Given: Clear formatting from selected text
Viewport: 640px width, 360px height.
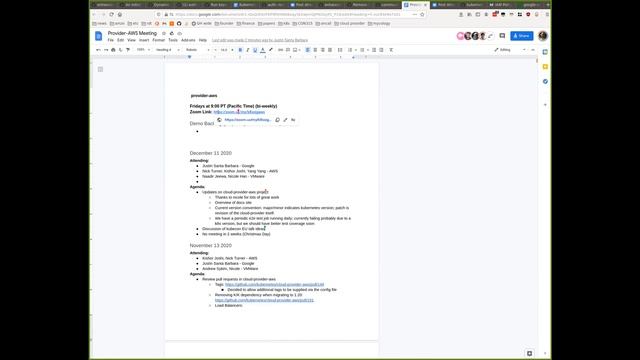Looking at the screenshot, I should click(x=391, y=50).
